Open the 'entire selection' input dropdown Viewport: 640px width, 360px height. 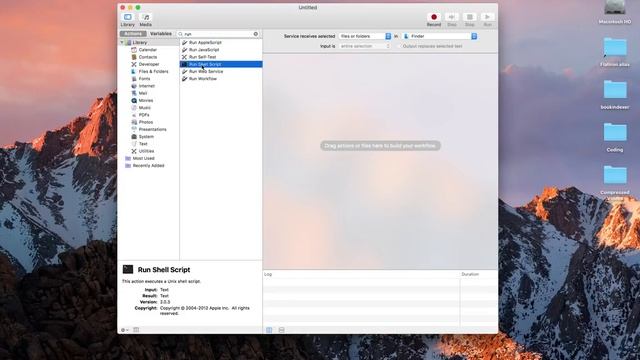(365, 46)
